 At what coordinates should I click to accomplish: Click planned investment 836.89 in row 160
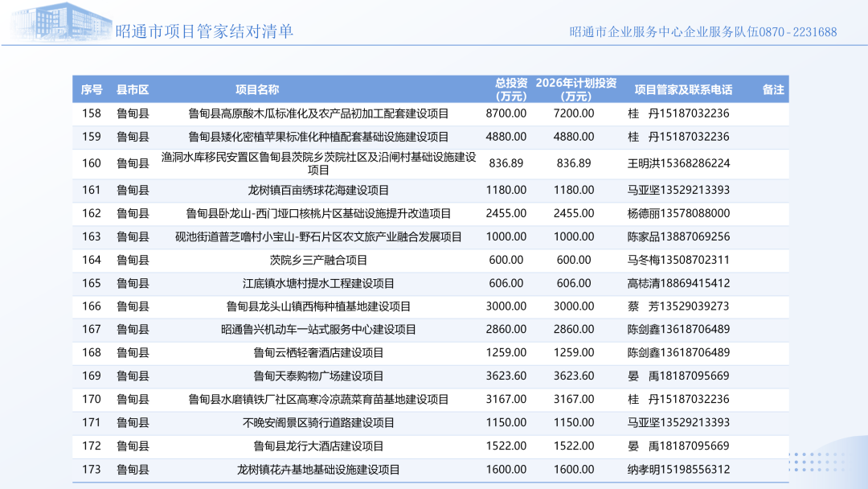pyautogui.click(x=574, y=163)
